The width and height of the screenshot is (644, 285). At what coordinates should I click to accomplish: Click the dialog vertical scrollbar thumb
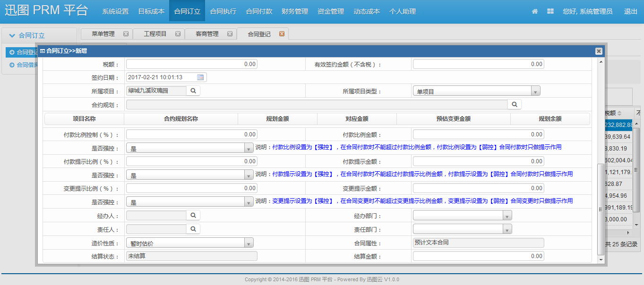(x=601, y=209)
